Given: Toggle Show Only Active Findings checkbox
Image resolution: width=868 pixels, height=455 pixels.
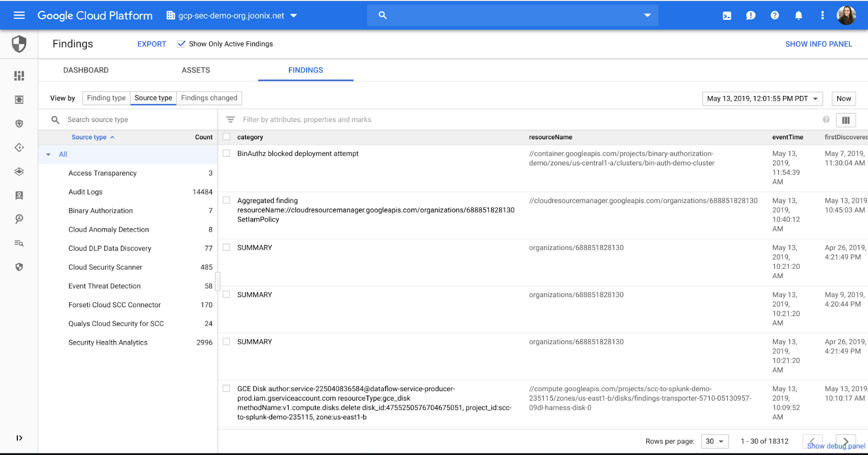Looking at the screenshot, I should click(181, 44).
